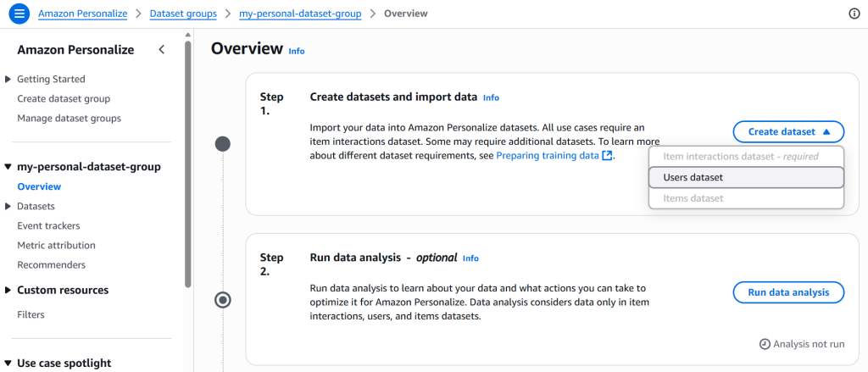Select Users dataset from dropdown
Viewport: 868px width, 372px height.
(x=746, y=178)
